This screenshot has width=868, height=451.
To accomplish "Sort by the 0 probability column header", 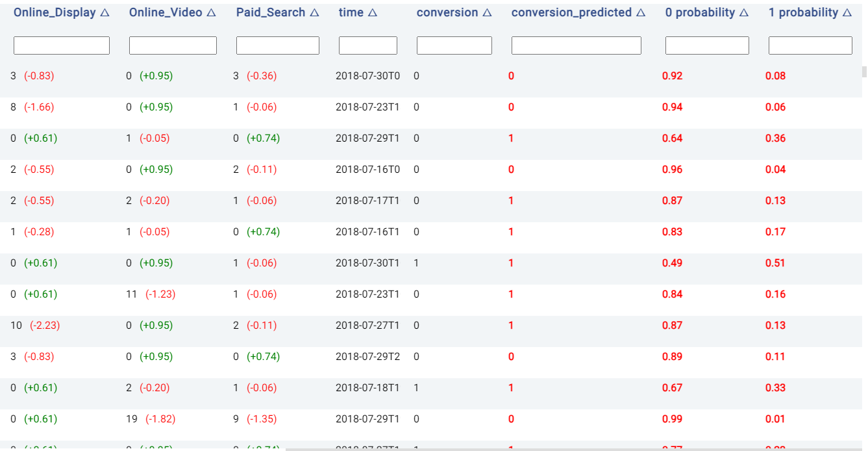I will [x=707, y=13].
